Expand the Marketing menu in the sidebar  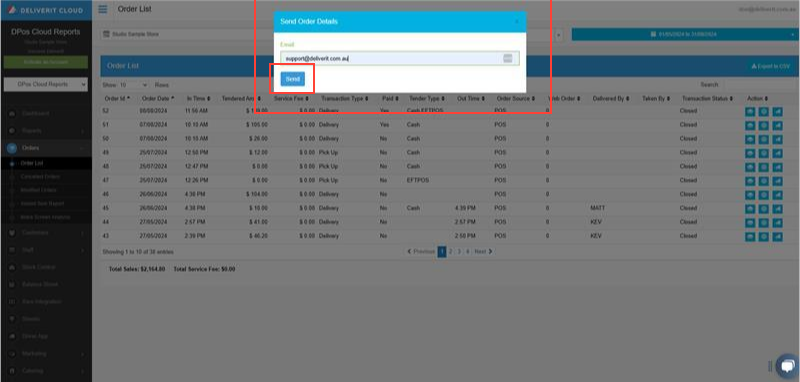tap(46, 353)
